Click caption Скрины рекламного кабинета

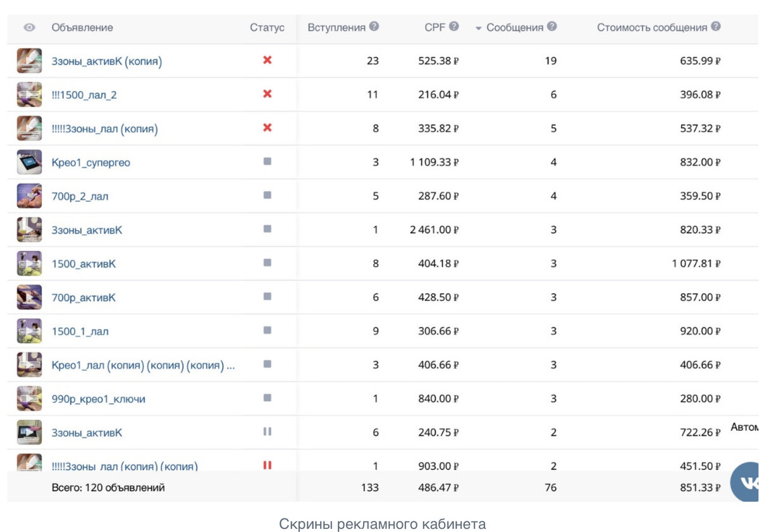click(383, 524)
